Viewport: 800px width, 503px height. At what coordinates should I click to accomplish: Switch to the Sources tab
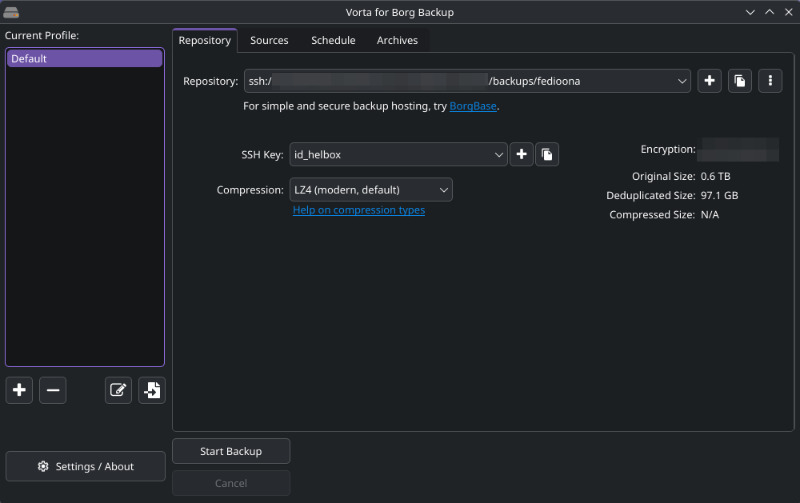(x=269, y=40)
